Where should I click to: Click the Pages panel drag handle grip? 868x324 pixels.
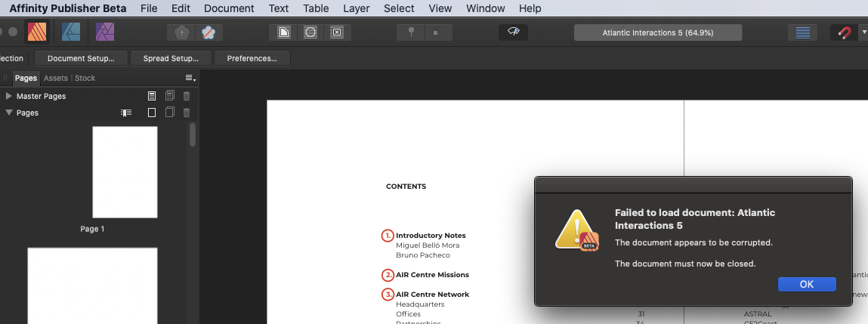5,78
